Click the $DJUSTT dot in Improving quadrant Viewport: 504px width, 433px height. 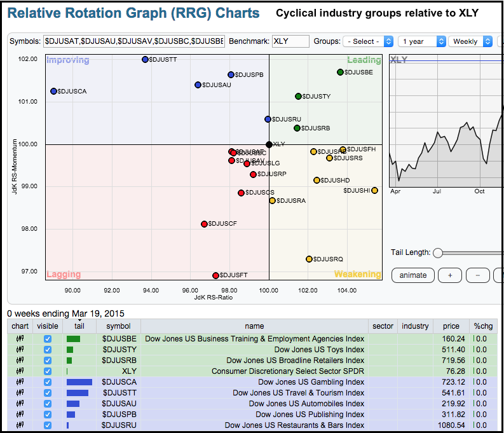point(145,59)
